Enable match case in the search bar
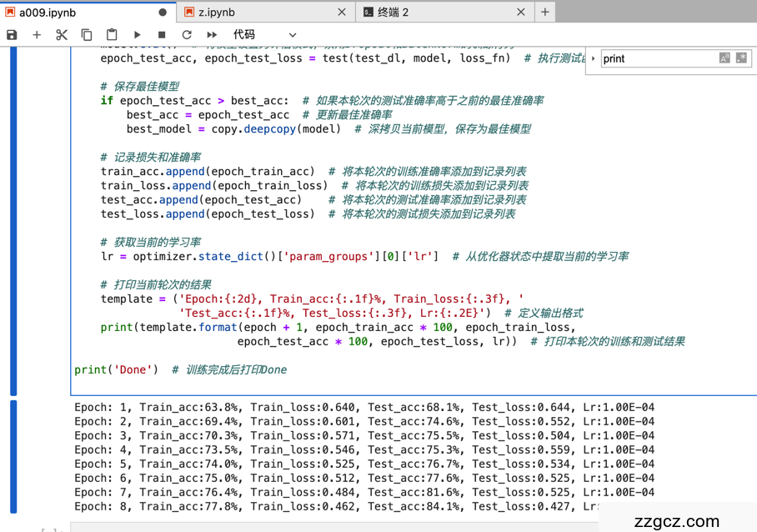The width and height of the screenshot is (757, 532). [x=724, y=58]
